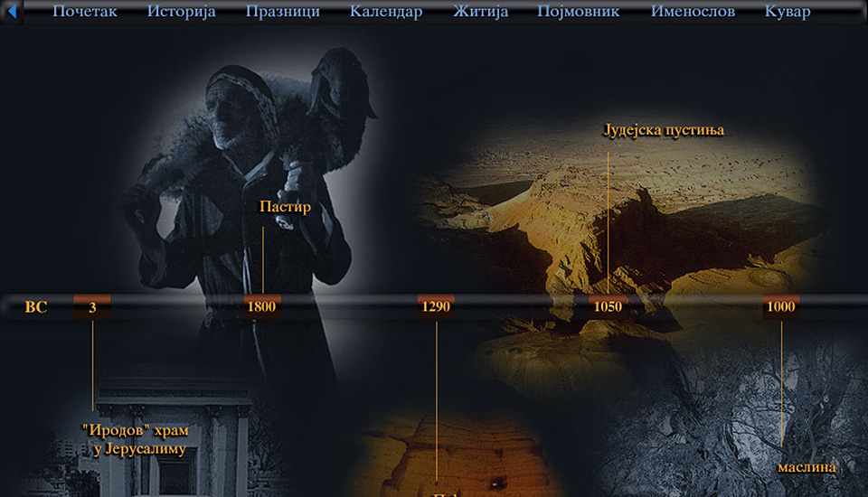Viewport: 868px width, 497px height.
Task: Navigate to Именослов
Action: coord(693,12)
